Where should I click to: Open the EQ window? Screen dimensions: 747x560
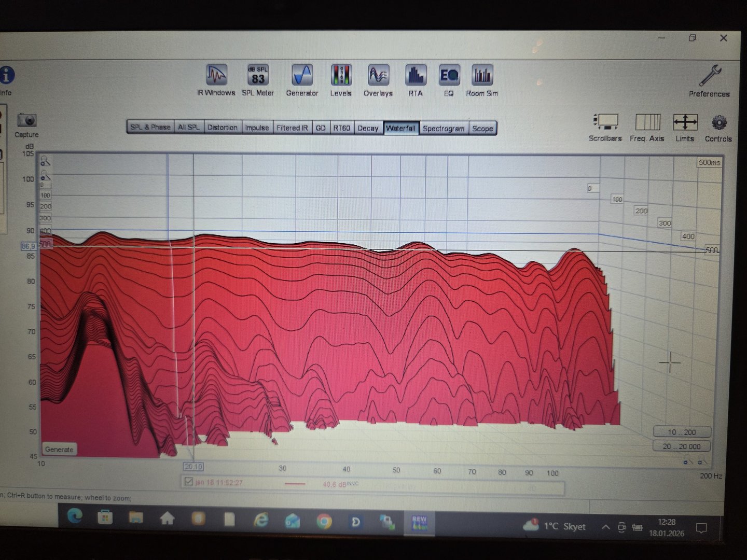[449, 80]
